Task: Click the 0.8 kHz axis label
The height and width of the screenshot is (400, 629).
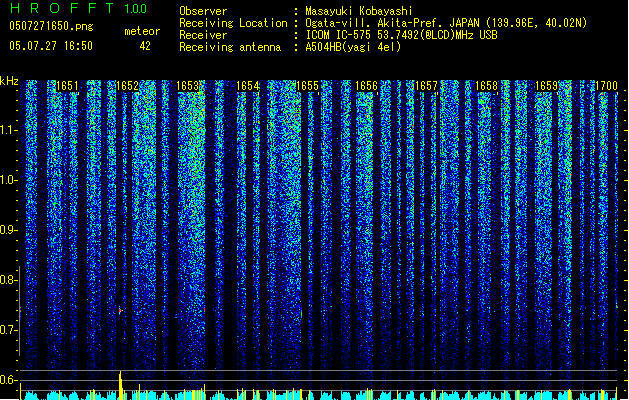Action: click(8, 280)
